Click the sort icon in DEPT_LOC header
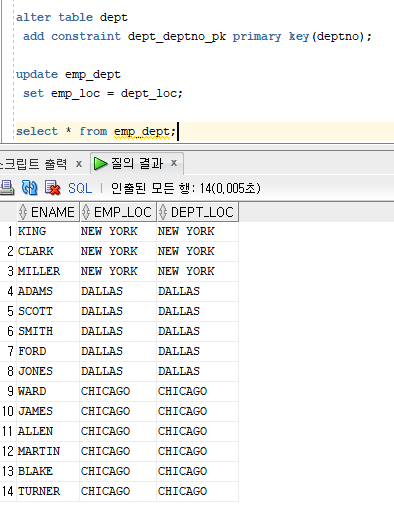The width and height of the screenshot is (394, 510). (x=163, y=212)
